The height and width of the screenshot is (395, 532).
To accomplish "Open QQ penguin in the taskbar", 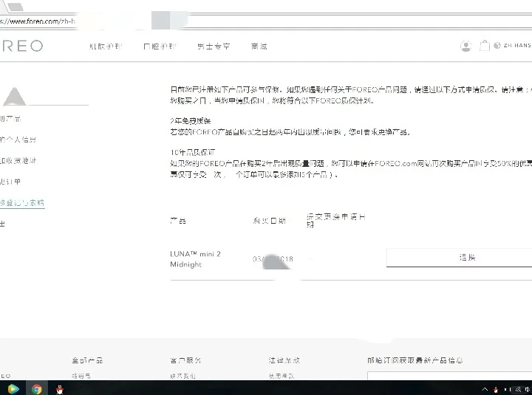I will (x=60, y=389).
